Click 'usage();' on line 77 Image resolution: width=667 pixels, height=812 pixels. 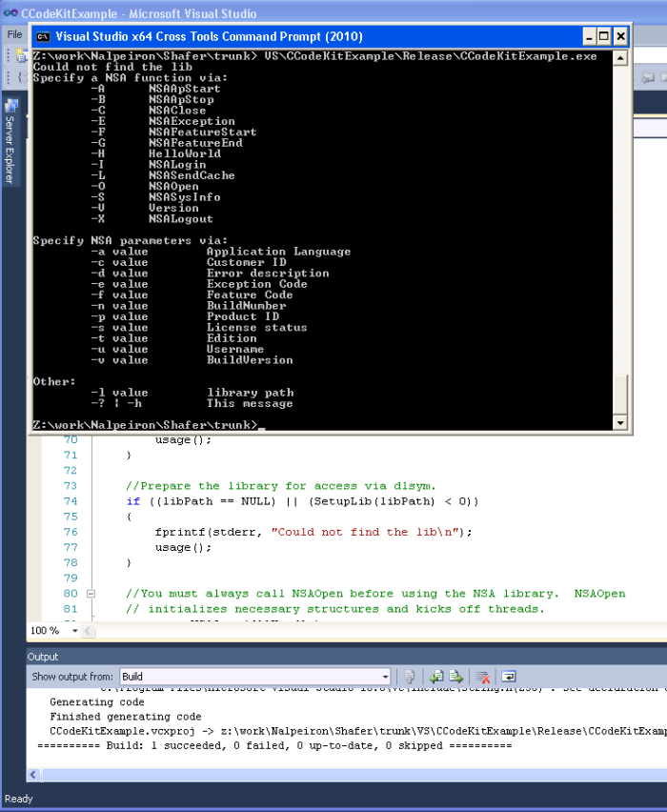pyautogui.click(x=183, y=547)
